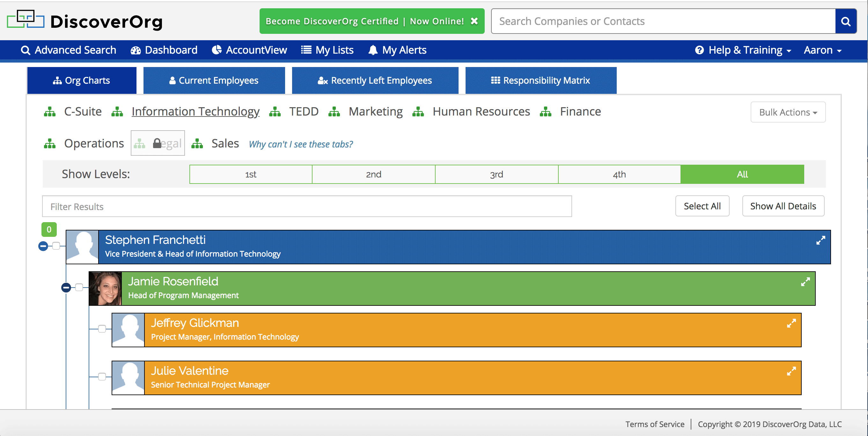Switch to Recently Left Employees tab
The image size is (868, 436).
(x=375, y=80)
